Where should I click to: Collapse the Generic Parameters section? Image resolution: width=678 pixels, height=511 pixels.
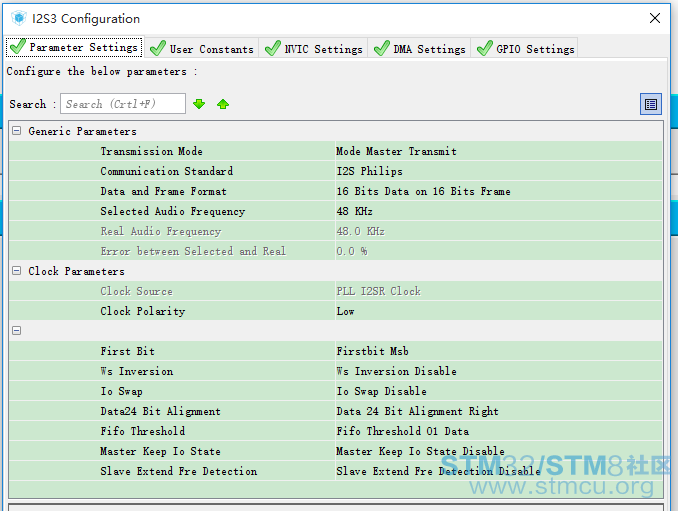click(16, 131)
